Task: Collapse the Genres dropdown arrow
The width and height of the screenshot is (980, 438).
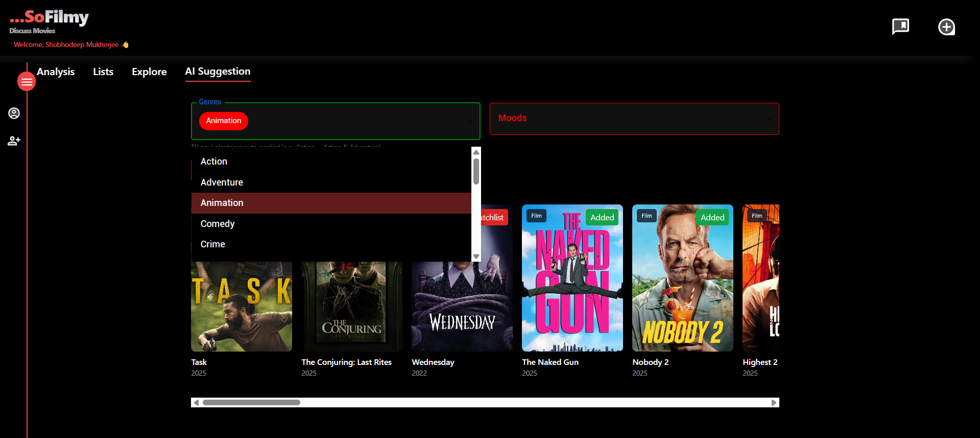Action: click(470, 121)
